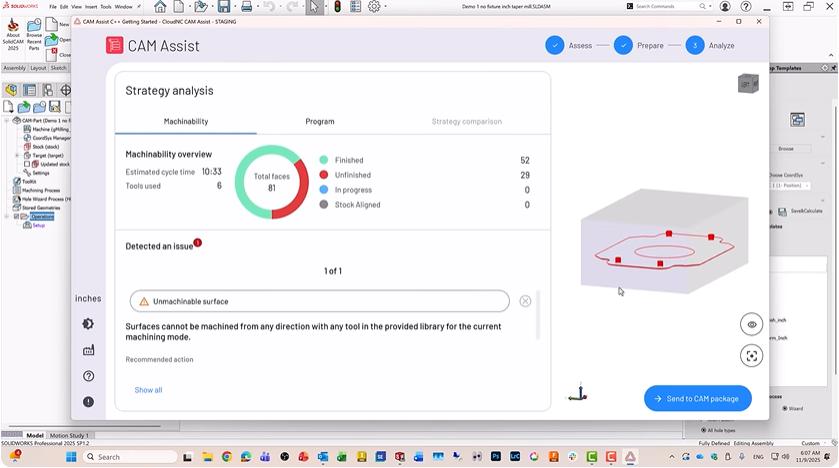Screen dimensions: 839x468
Task: Click the SolidCAM manager tab icon in left panel
Action: click(11, 90)
